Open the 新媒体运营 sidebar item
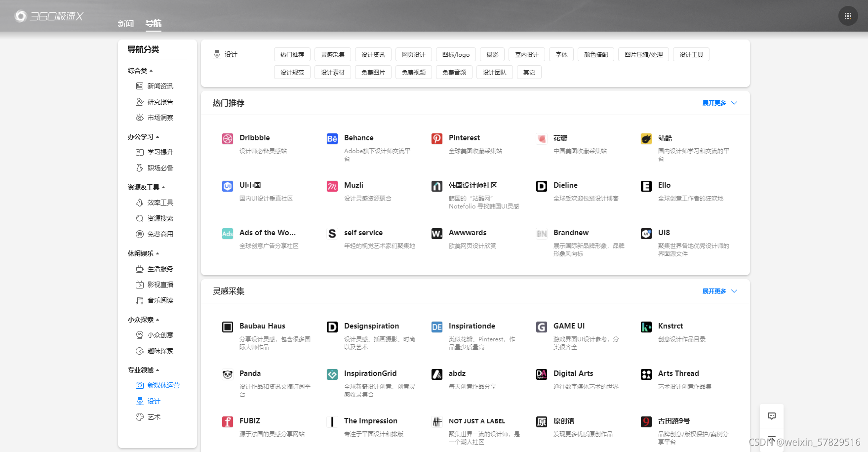868x452 pixels. point(158,385)
